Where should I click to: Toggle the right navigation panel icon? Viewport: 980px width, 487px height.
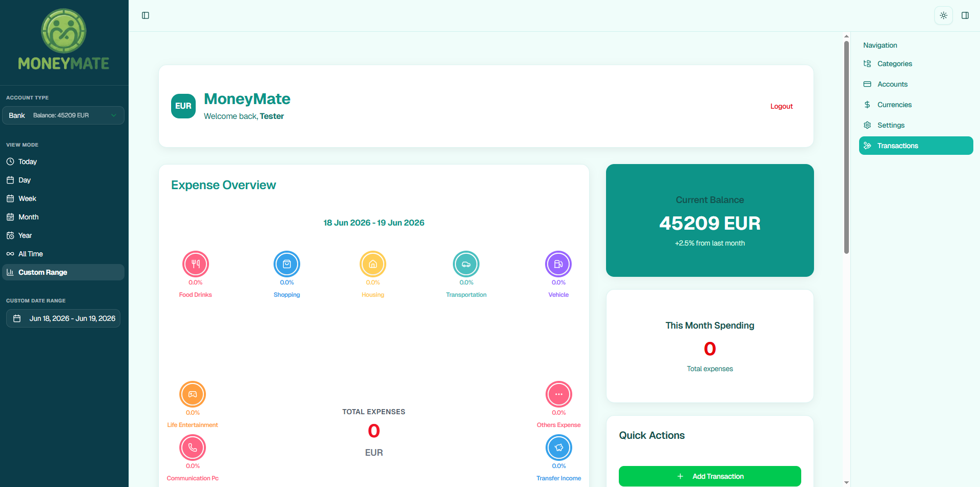(965, 15)
